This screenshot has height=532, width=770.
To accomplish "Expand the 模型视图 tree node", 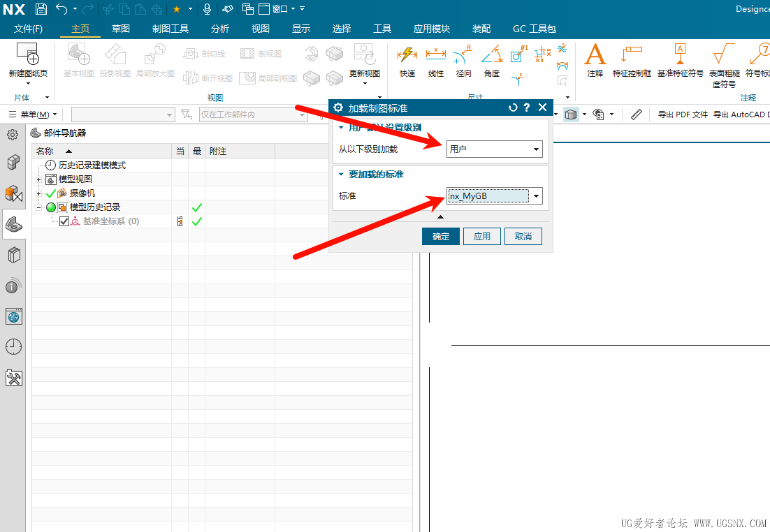I will click(x=39, y=179).
